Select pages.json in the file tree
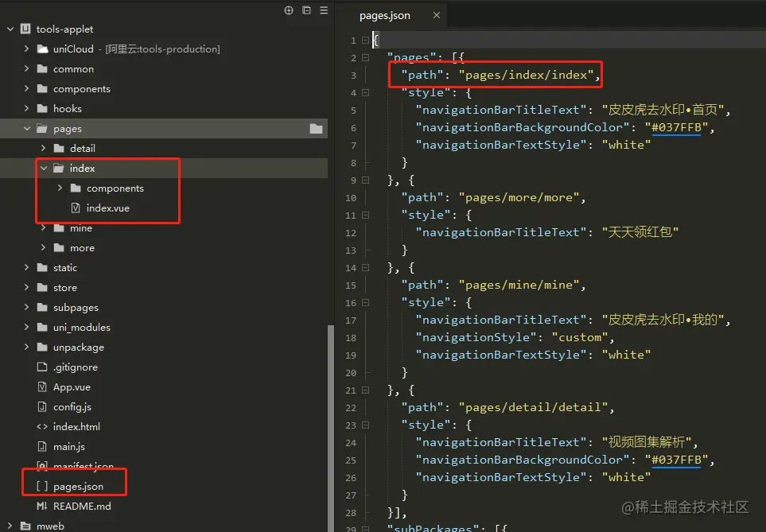 click(78, 487)
